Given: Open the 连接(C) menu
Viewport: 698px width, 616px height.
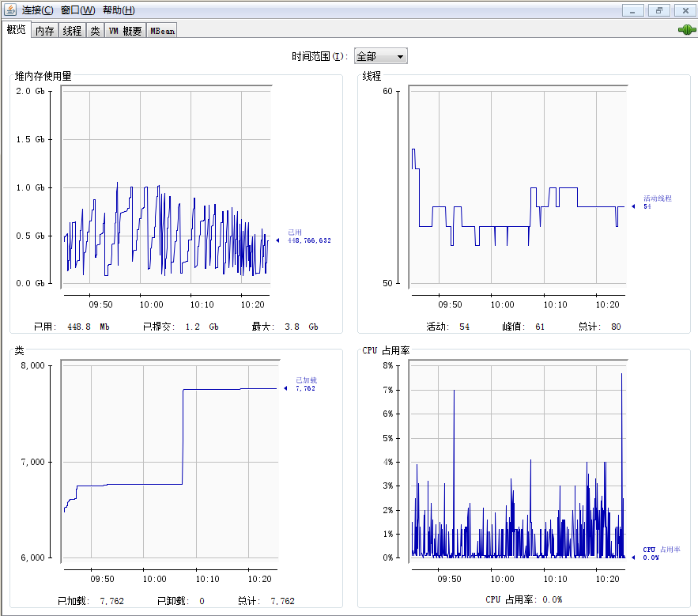Looking at the screenshot, I should 38,10.
